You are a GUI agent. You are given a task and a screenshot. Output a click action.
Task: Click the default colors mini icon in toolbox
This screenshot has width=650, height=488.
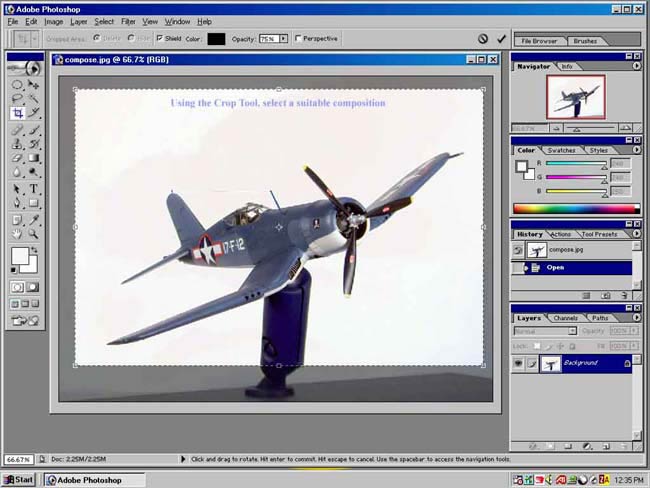(13, 270)
